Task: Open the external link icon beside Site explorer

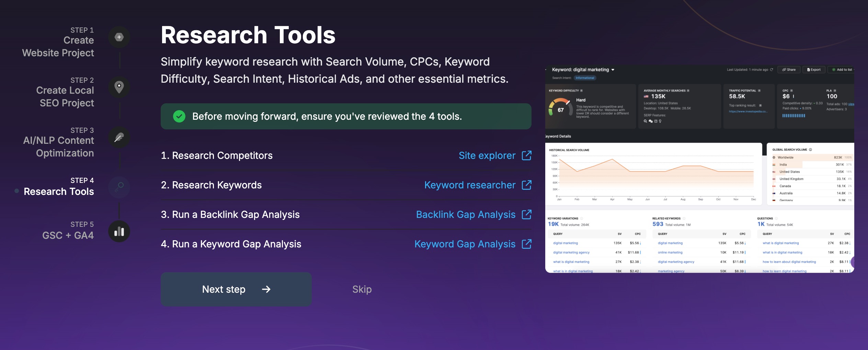Action: [x=527, y=155]
